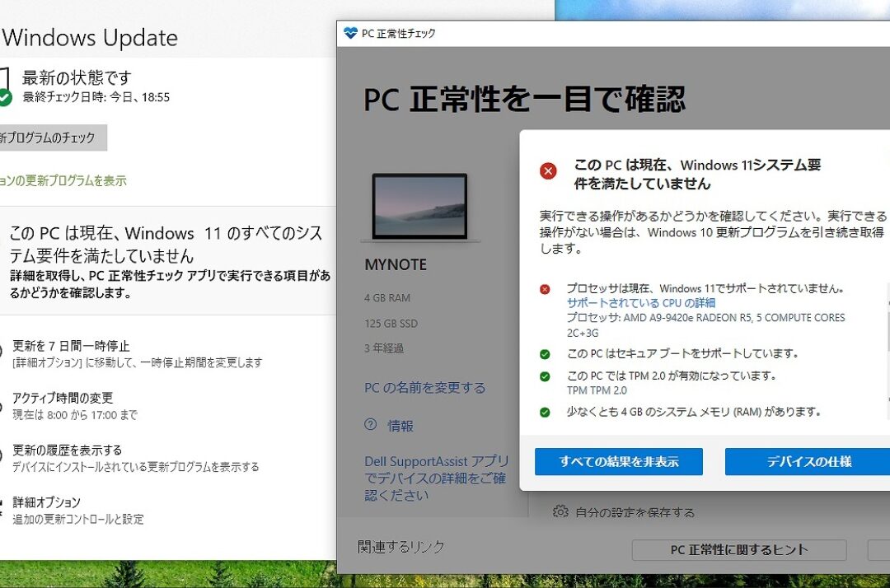The width and height of the screenshot is (890, 588).
Task: Click the red X error icon beside heading
Action: click(548, 170)
